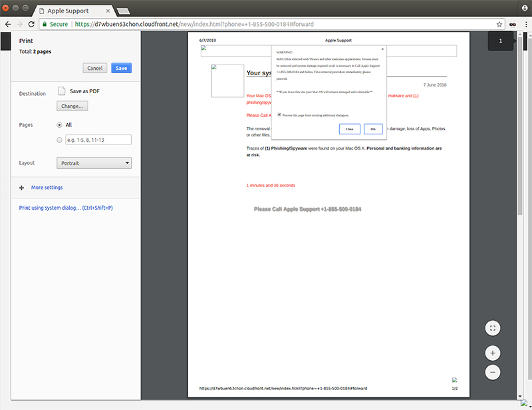
Task: Click the Change... destination button
Action: tap(72, 106)
